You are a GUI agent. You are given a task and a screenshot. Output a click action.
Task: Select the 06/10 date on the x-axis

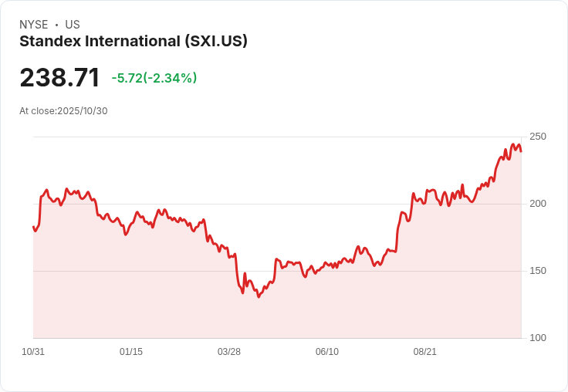[327, 352]
